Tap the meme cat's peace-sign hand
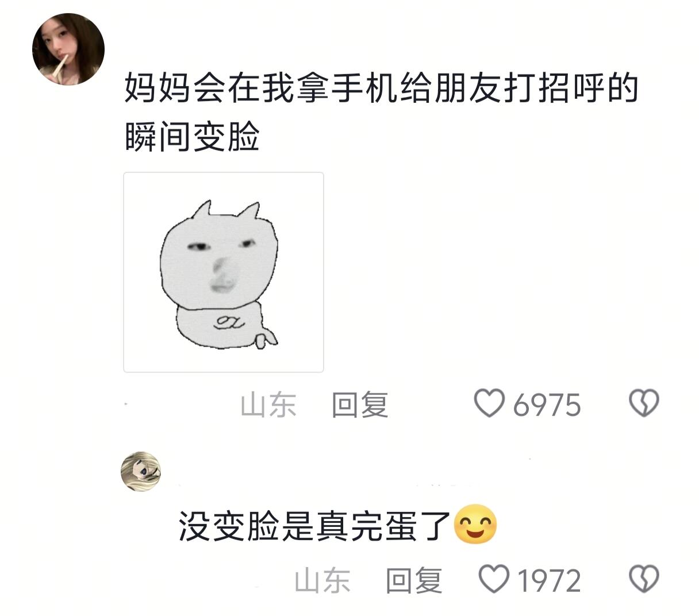The image size is (699, 616). [x=266, y=338]
